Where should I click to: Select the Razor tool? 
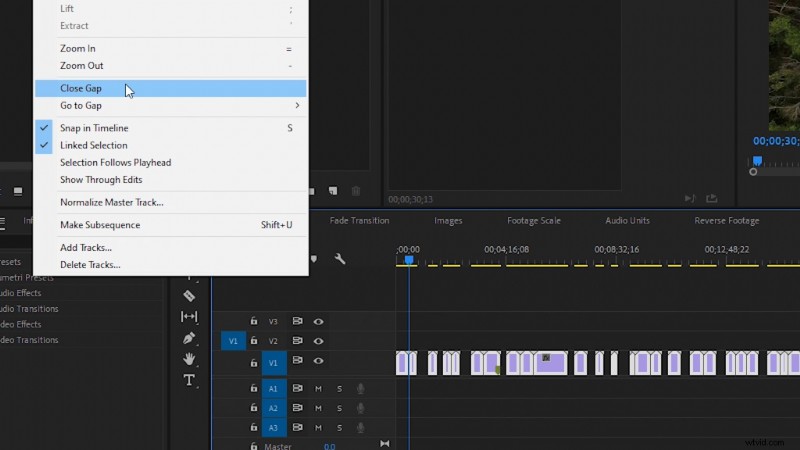189,296
